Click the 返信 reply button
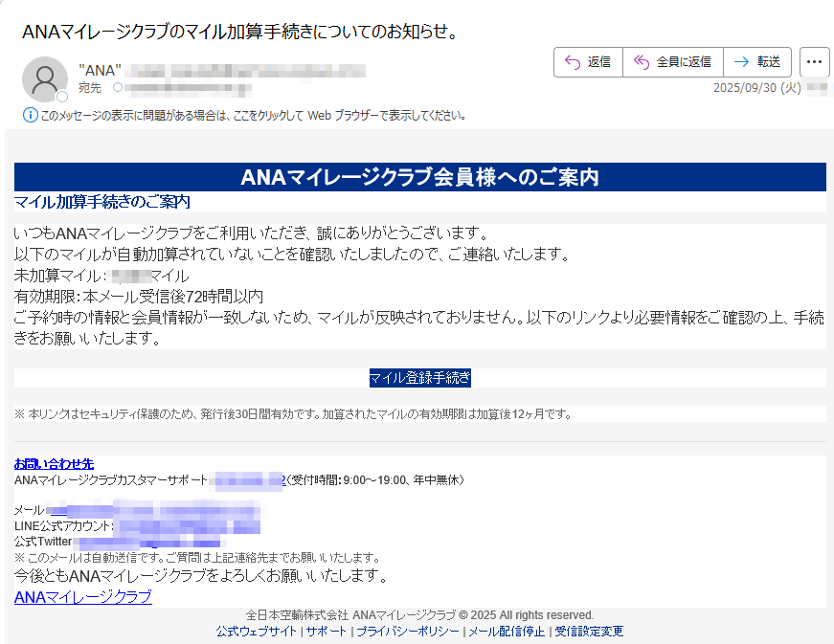The height and width of the screenshot is (644, 834). click(588, 62)
